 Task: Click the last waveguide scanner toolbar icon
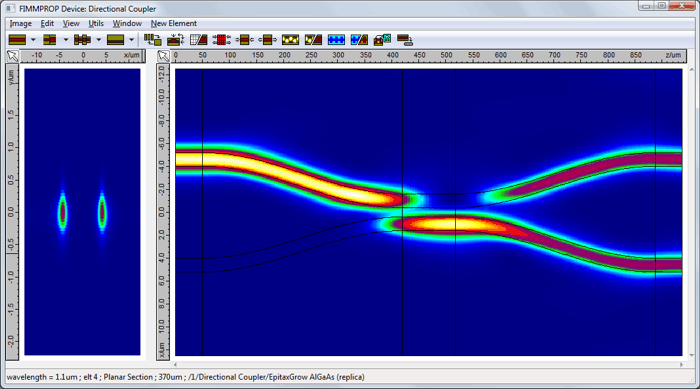click(405, 40)
